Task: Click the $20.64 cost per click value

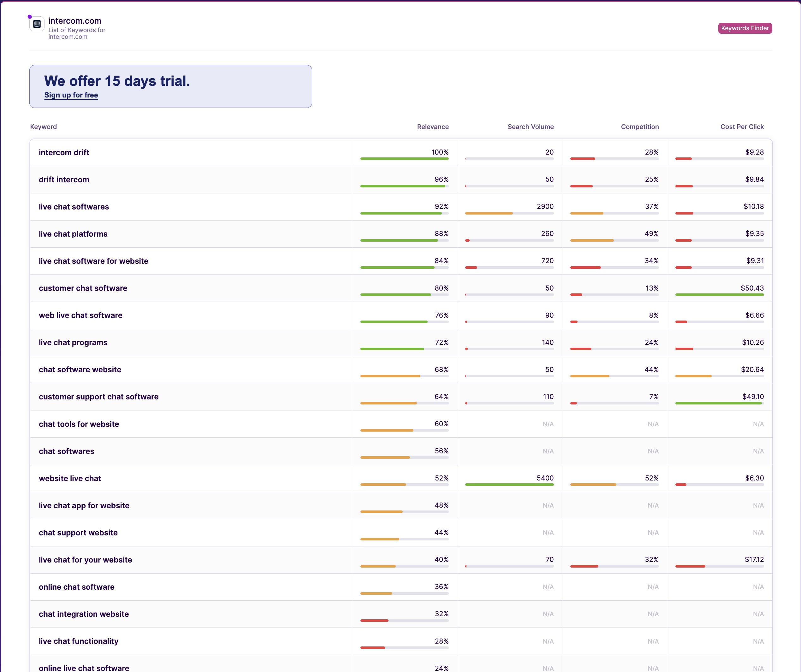Action: pyautogui.click(x=752, y=369)
